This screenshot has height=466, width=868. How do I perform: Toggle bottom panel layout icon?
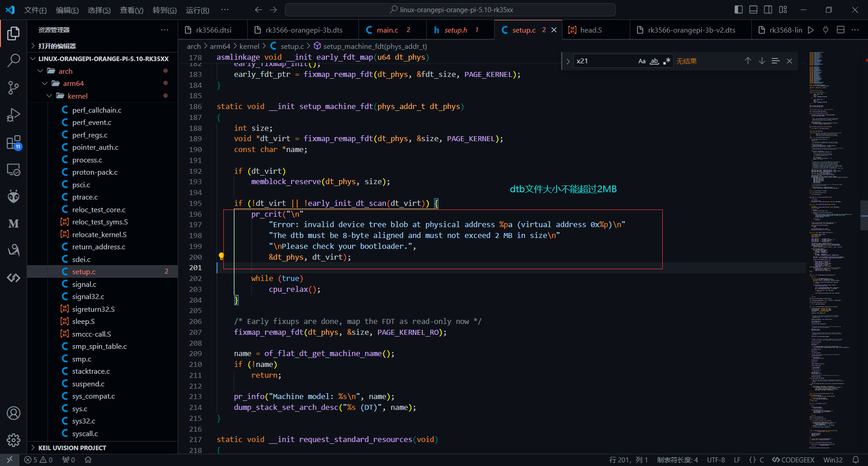pos(753,10)
